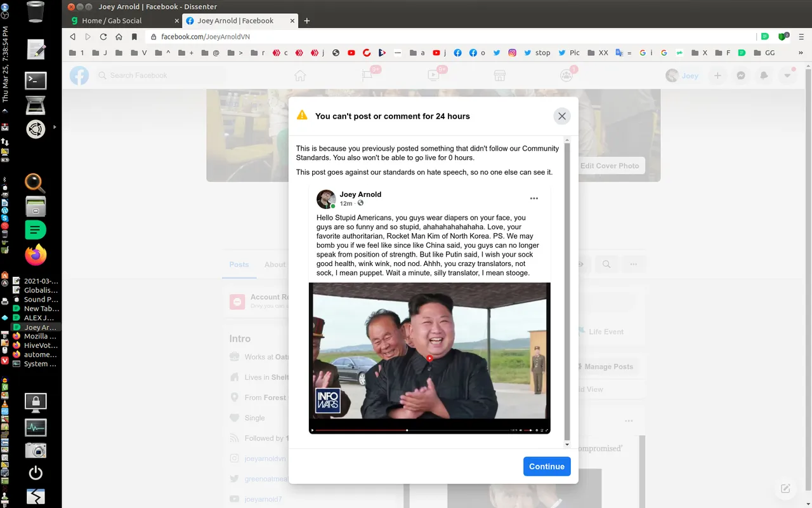This screenshot has width=812, height=508.
Task: Click the Life Event button
Action: point(600,331)
